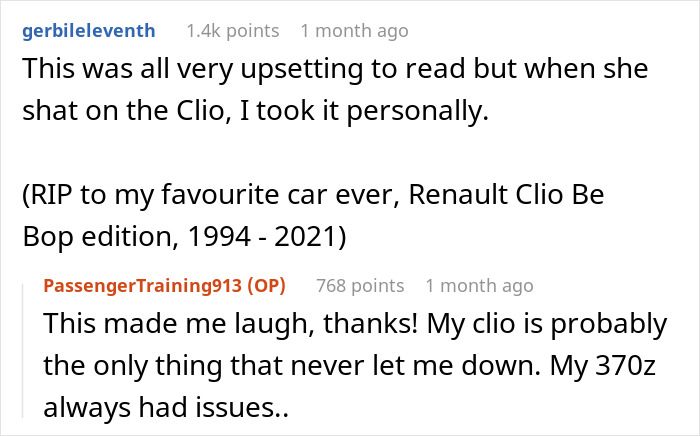Click the (OP) label beside PassengerTraining913

tap(265, 286)
